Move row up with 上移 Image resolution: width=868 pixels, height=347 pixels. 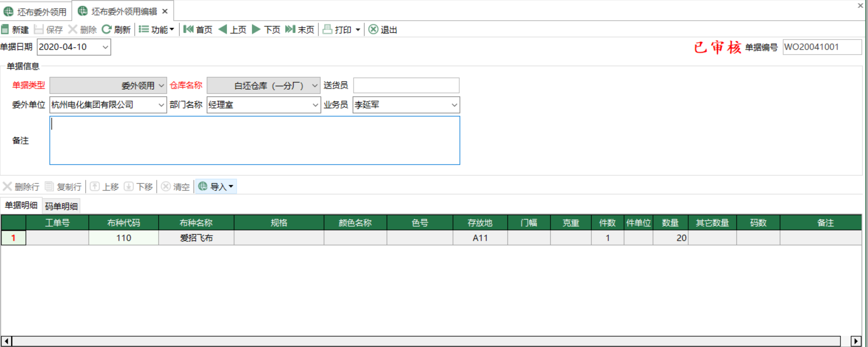pyautogui.click(x=105, y=186)
